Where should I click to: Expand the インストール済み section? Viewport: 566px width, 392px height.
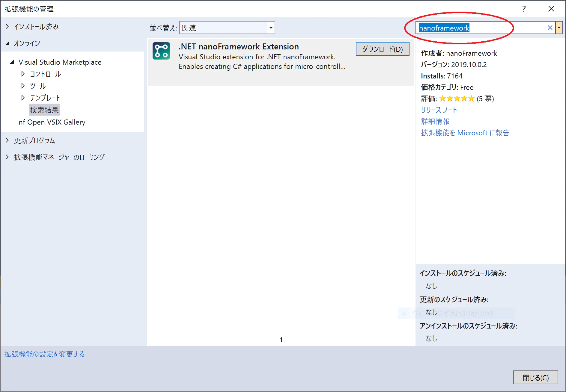tap(7, 27)
